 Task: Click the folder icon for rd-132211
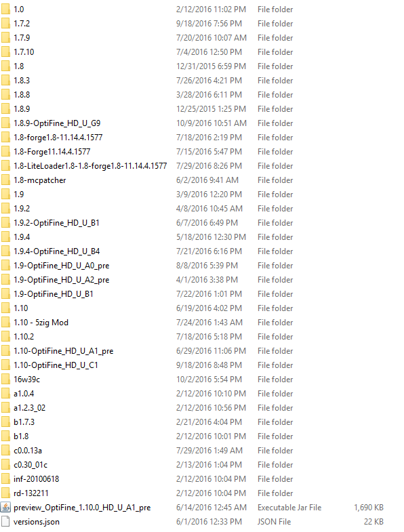pyautogui.click(x=5, y=493)
